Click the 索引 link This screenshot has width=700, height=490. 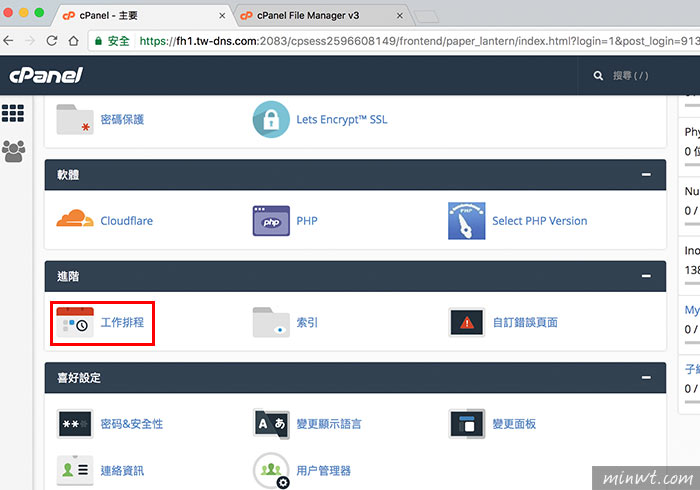307,322
